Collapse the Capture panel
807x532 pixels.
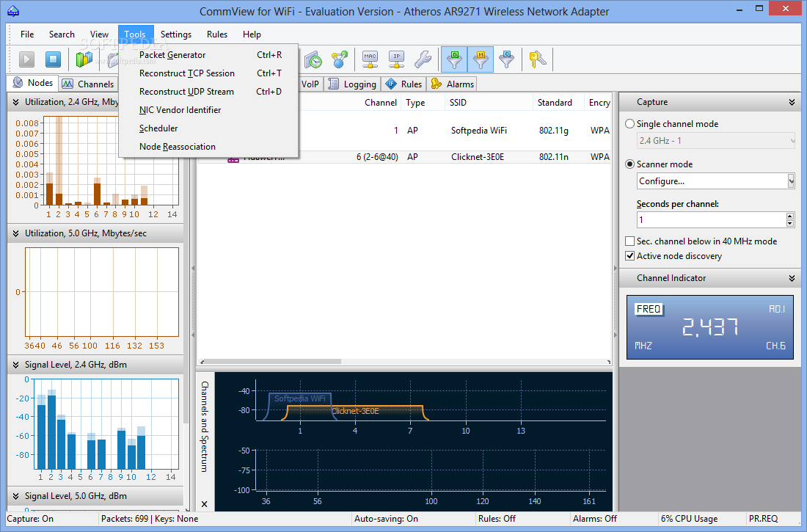click(792, 103)
